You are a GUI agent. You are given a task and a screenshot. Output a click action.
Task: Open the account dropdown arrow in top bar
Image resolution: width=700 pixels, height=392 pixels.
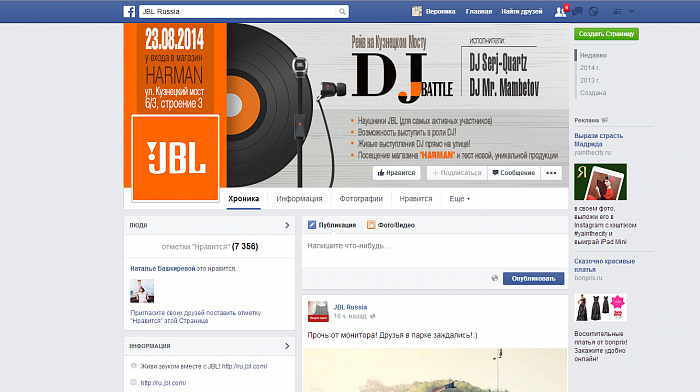click(632, 12)
